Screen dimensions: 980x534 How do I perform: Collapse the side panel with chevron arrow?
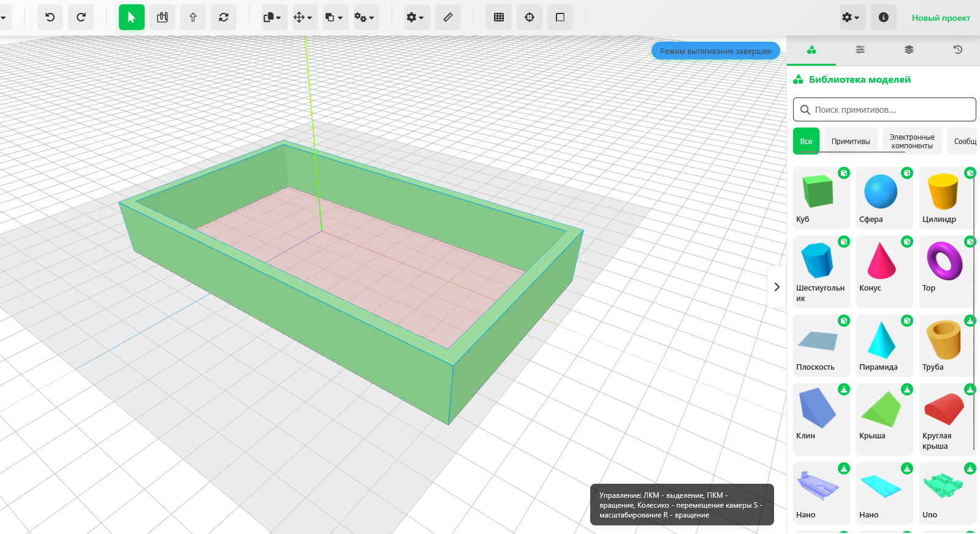pyautogui.click(x=777, y=287)
